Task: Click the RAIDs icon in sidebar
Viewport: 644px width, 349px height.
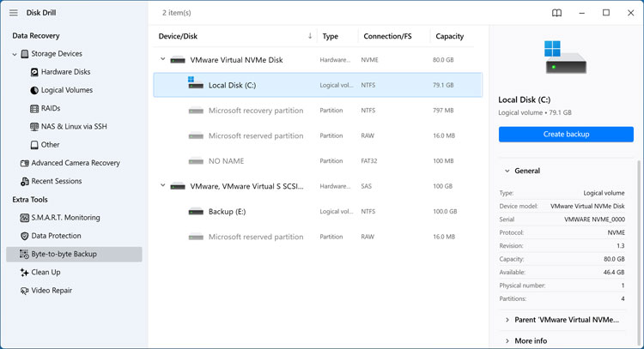Action: click(x=34, y=109)
